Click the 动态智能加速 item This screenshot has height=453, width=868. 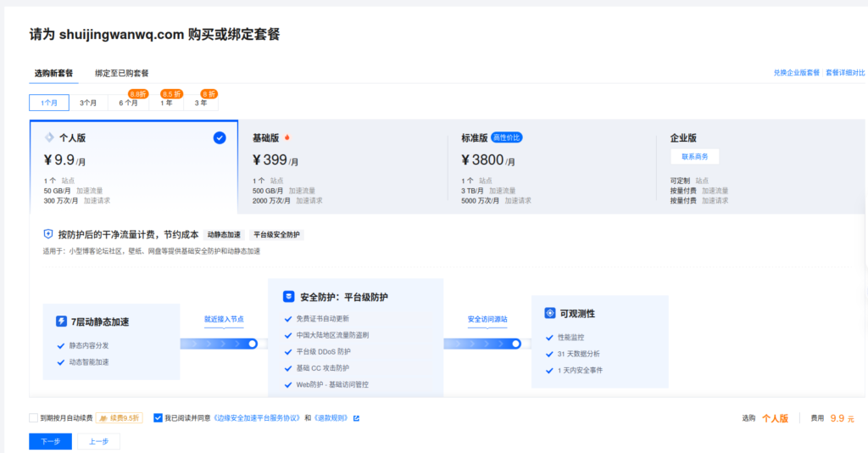click(89, 362)
